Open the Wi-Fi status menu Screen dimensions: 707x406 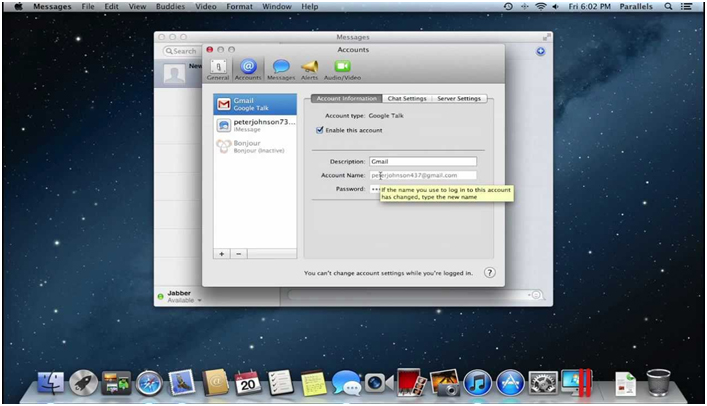coord(540,6)
